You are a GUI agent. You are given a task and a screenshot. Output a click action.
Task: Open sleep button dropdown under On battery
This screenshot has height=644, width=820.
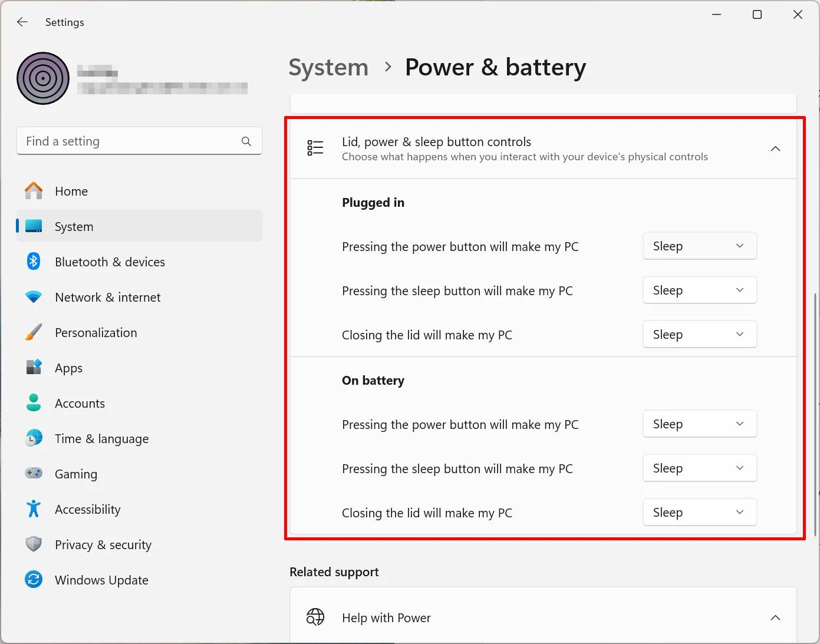pyautogui.click(x=699, y=468)
